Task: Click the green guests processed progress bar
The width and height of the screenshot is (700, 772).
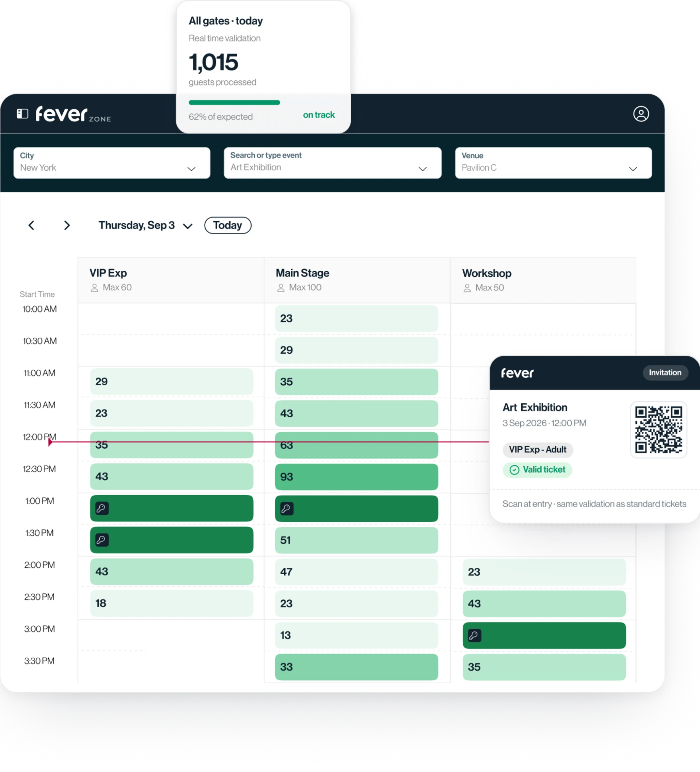Action: pyautogui.click(x=234, y=102)
